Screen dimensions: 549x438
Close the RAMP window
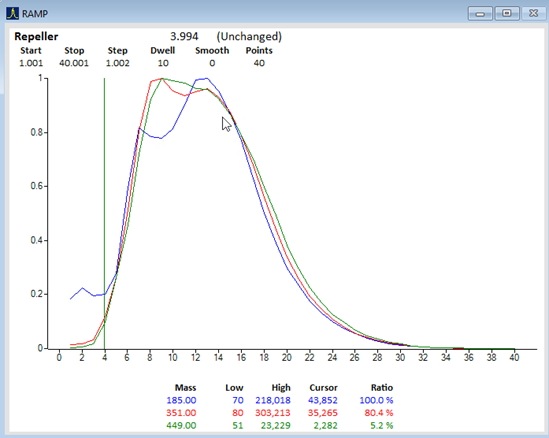click(x=533, y=14)
